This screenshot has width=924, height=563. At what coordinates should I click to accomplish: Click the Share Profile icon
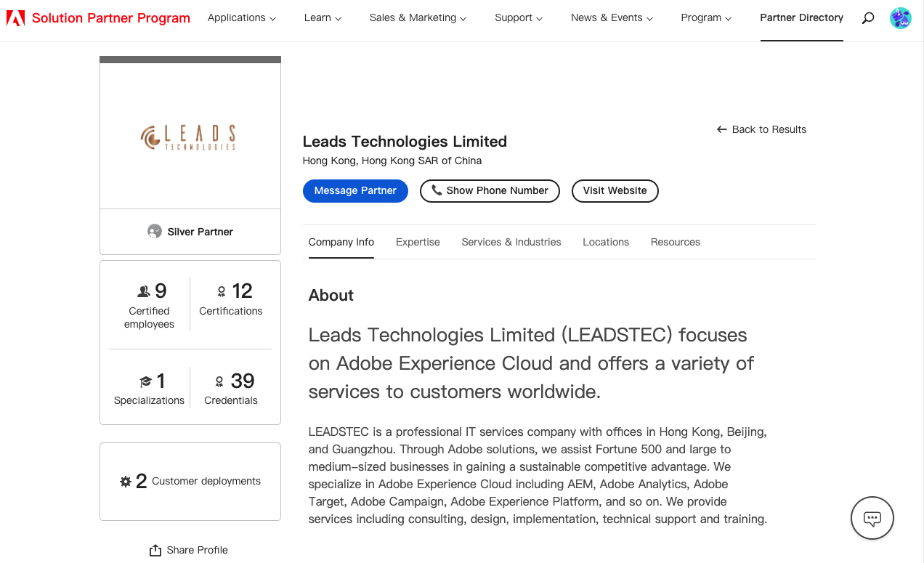click(x=155, y=550)
